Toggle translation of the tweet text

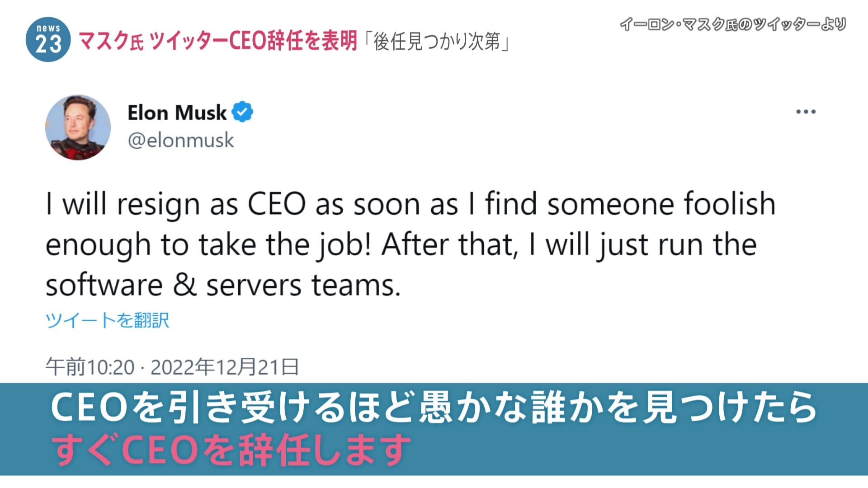pos(108,321)
